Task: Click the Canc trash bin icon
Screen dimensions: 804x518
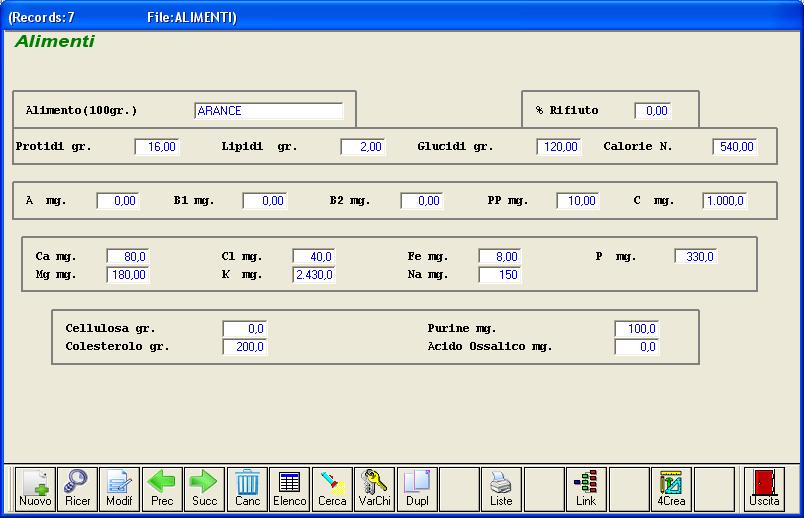Action: click(247, 489)
